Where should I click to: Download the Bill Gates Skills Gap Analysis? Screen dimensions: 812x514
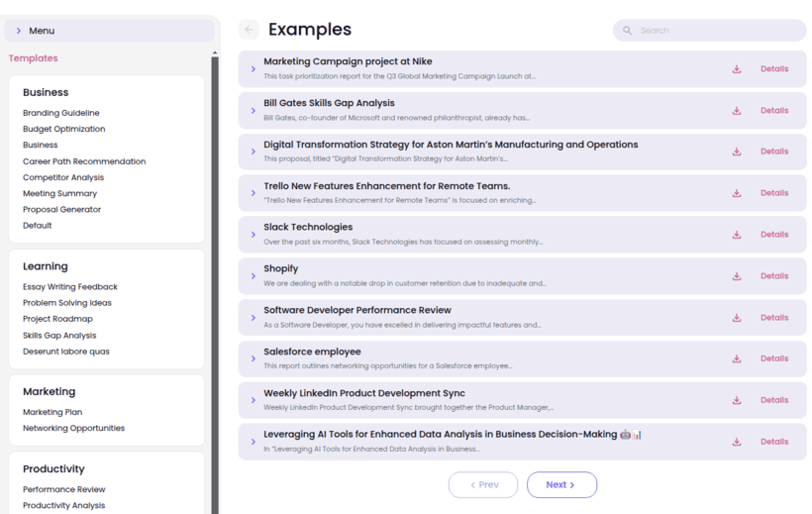[736, 111]
